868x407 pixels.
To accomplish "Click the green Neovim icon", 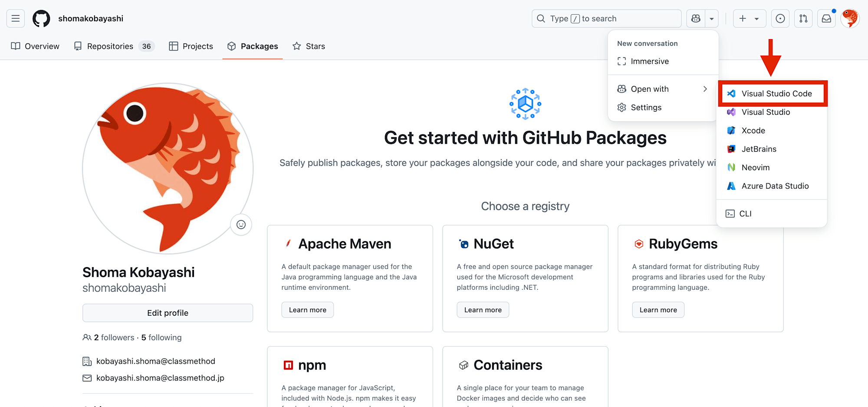I will point(731,167).
